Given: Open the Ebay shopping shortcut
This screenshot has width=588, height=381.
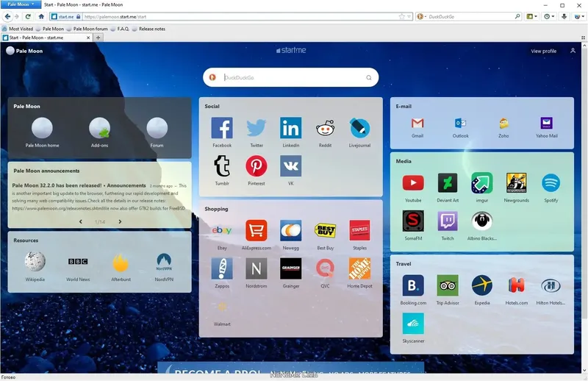Looking at the screenshot, I should 222,230.
